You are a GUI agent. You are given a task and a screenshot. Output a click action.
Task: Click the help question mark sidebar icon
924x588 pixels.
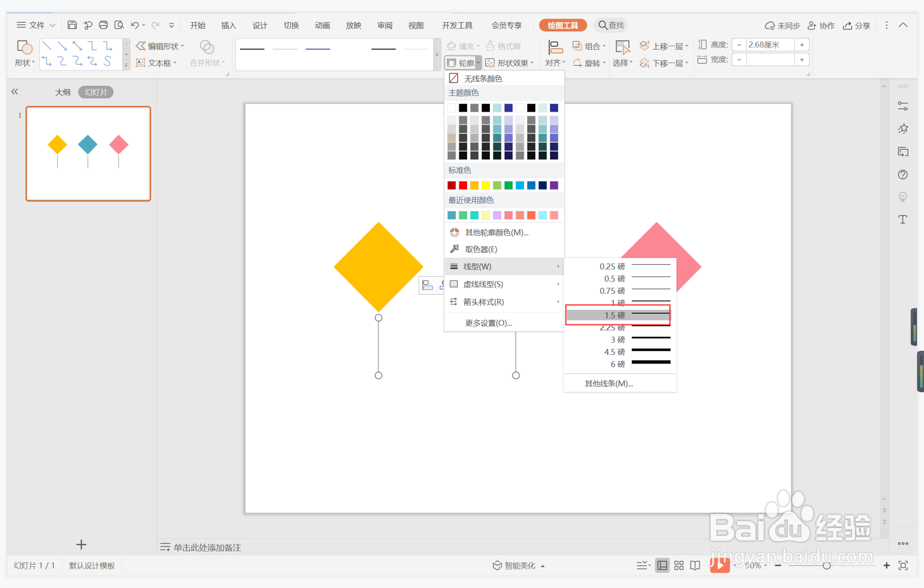point(902,175)
